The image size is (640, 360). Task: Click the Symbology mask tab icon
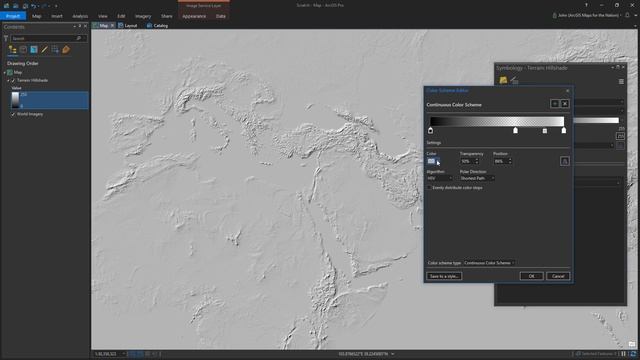click(514, 80)
